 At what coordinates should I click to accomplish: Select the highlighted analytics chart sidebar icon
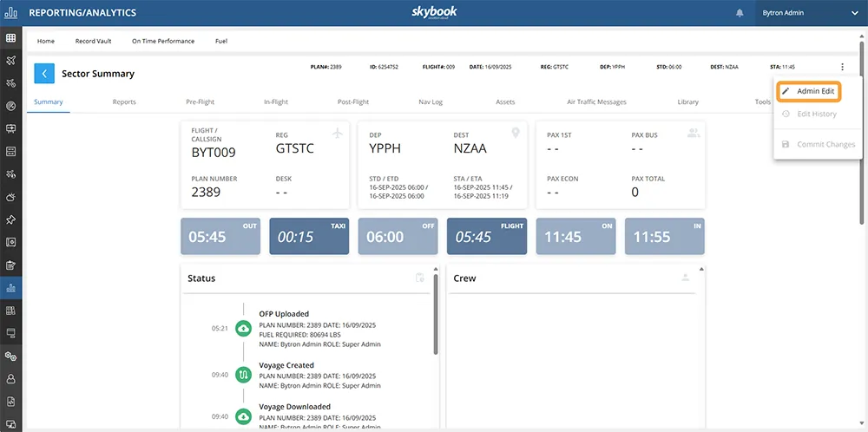(10, 288)
